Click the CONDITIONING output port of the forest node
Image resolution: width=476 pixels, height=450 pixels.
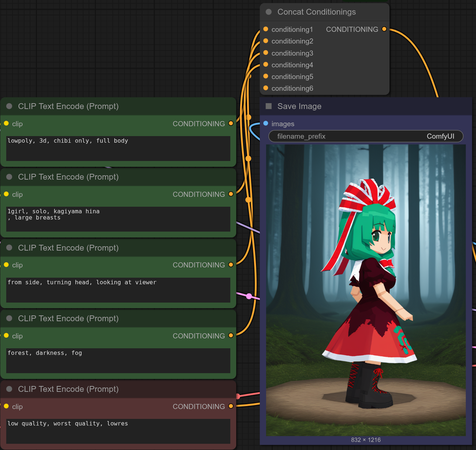point(231,335)
